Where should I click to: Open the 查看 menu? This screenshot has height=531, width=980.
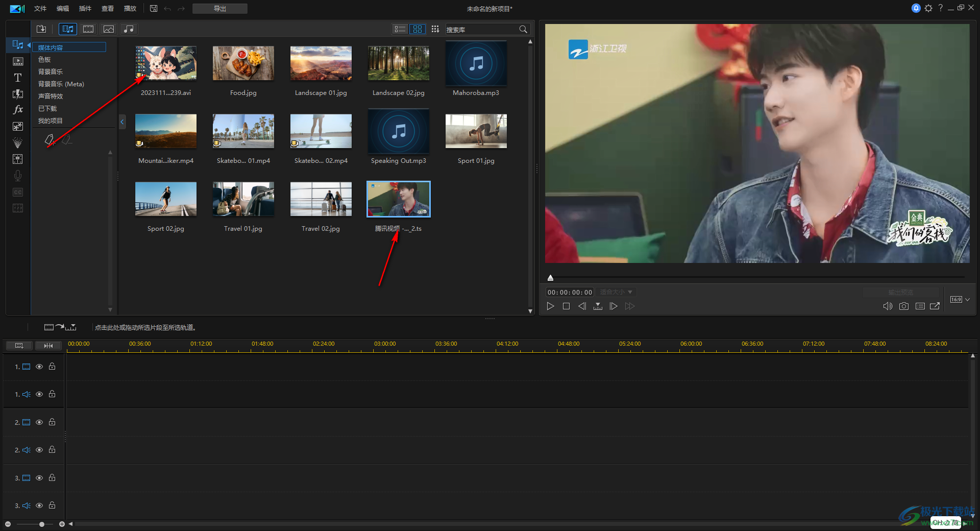(x=108, y=9)
